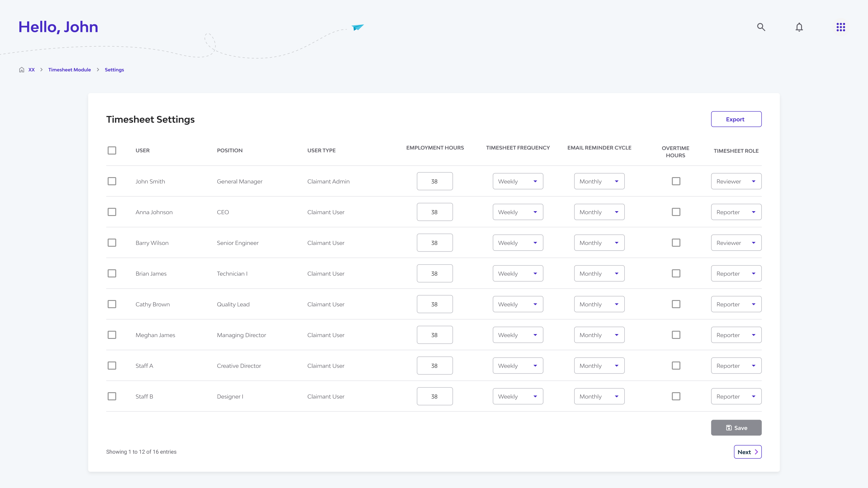Enable overtime hours for Staff A

[676, 366]
